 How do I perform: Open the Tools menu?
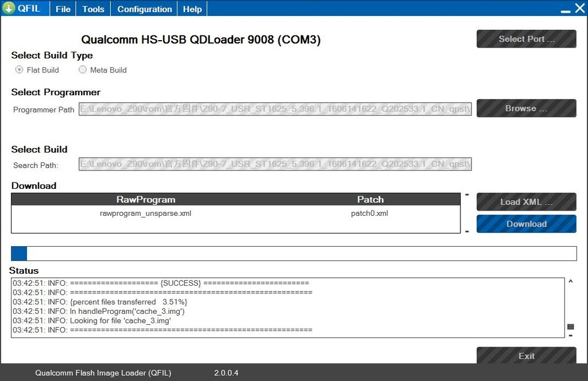[x=92, y=9]
